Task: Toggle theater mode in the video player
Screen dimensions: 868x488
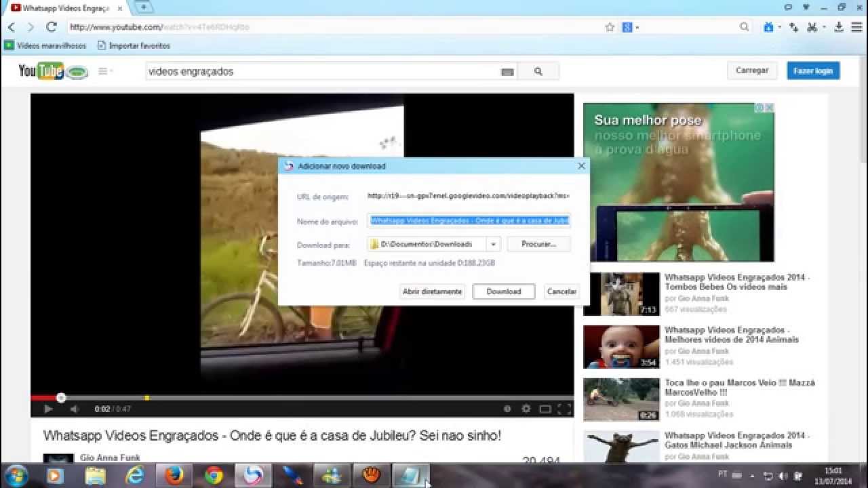Action: pos(545,409)
